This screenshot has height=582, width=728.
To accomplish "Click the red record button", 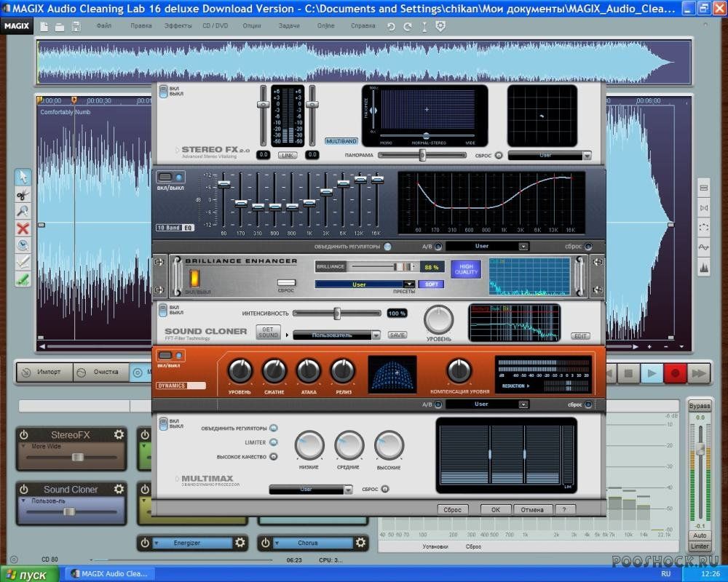I will [x=675, y=372].
